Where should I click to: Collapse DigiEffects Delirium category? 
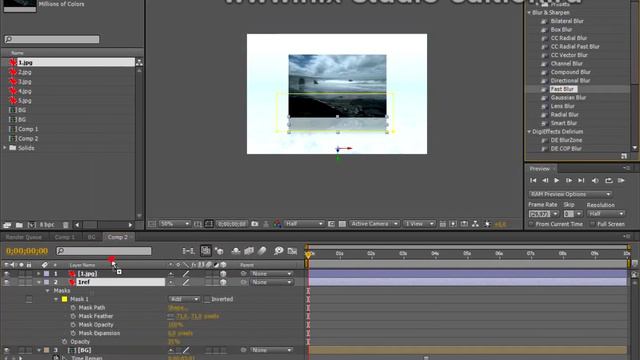tap(529, 131)
